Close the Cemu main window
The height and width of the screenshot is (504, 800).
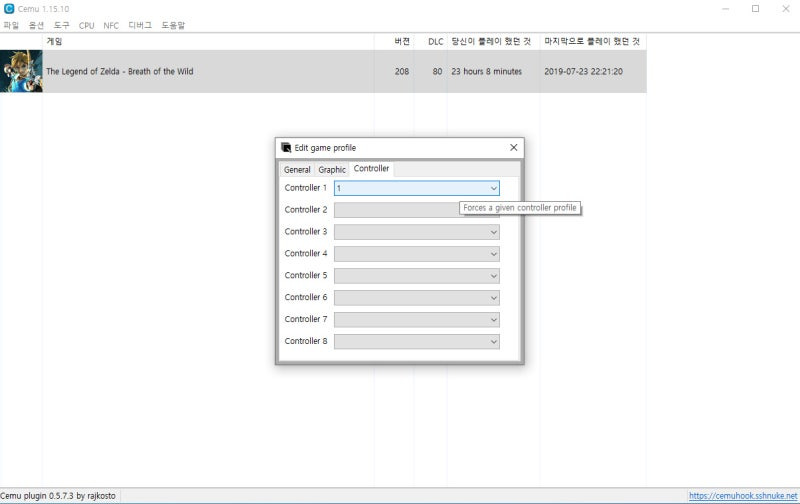tap(786, 9)
